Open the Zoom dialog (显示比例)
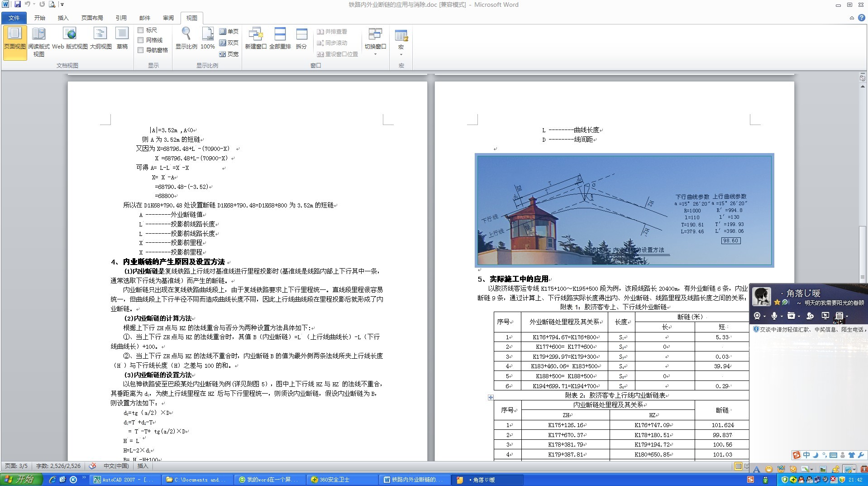Viewport: 868px width, 486px height. tap(186, 38)
